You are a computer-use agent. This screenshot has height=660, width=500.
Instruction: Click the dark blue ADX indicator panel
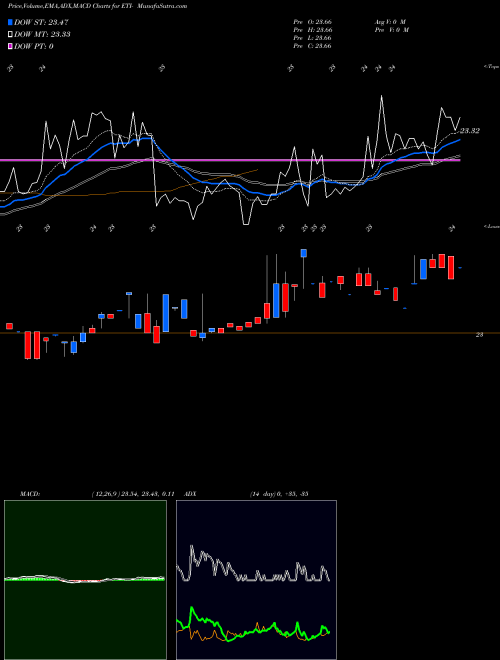(256, 580)
